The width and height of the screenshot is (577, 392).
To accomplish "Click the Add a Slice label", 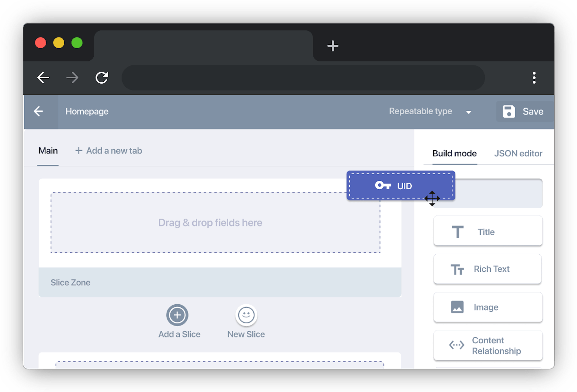I will pyautogui.click(x=179, y=334).
